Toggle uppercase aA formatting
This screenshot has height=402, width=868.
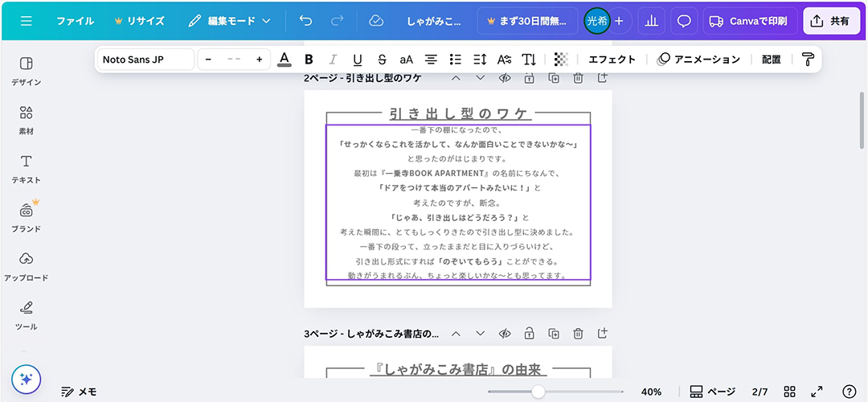point(407,59)
